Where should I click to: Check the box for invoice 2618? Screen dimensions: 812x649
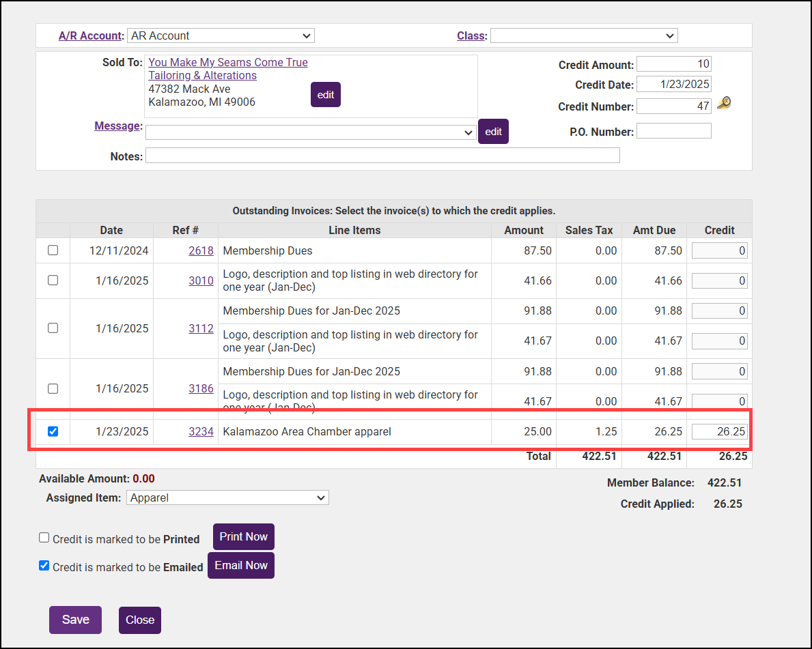(53, 250)
